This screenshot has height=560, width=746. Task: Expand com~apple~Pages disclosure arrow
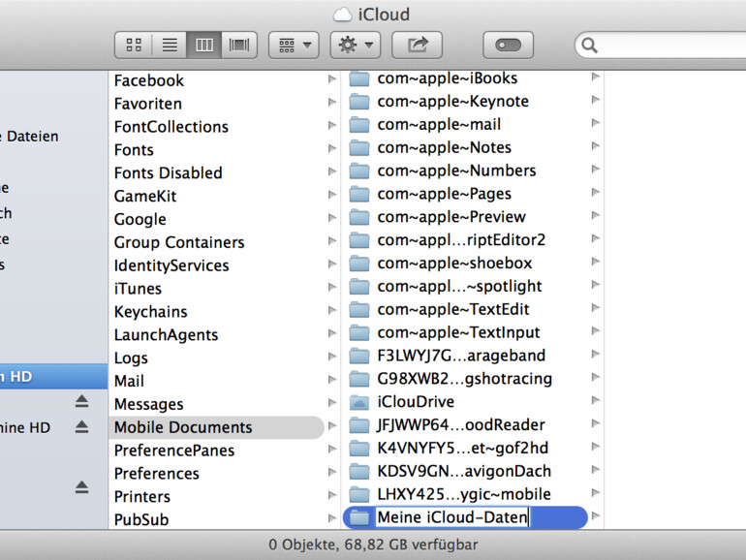pyautogui.click(x=595, y=192)
